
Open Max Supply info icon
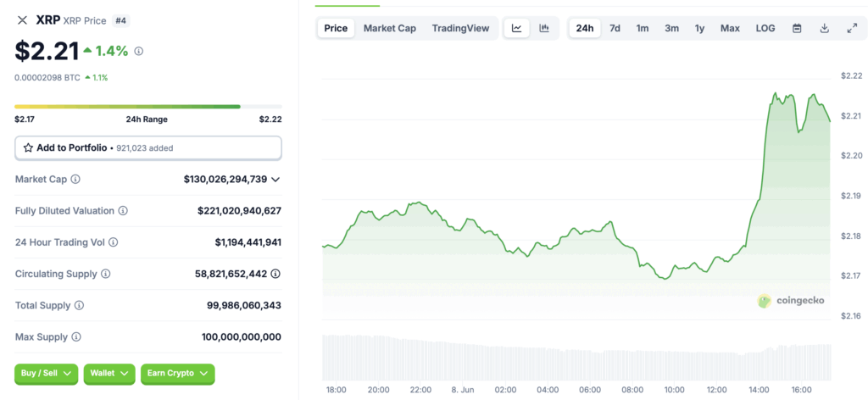pyautogui.click(x=76, y=337)
